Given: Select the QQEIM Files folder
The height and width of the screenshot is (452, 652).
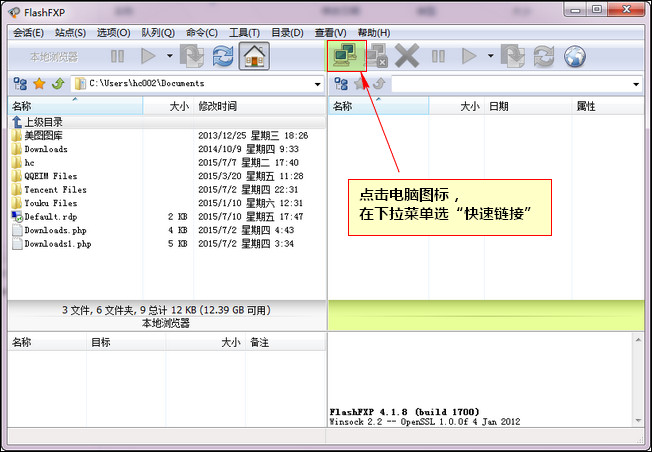Looking at the screenshot, I should pos(167,176).
